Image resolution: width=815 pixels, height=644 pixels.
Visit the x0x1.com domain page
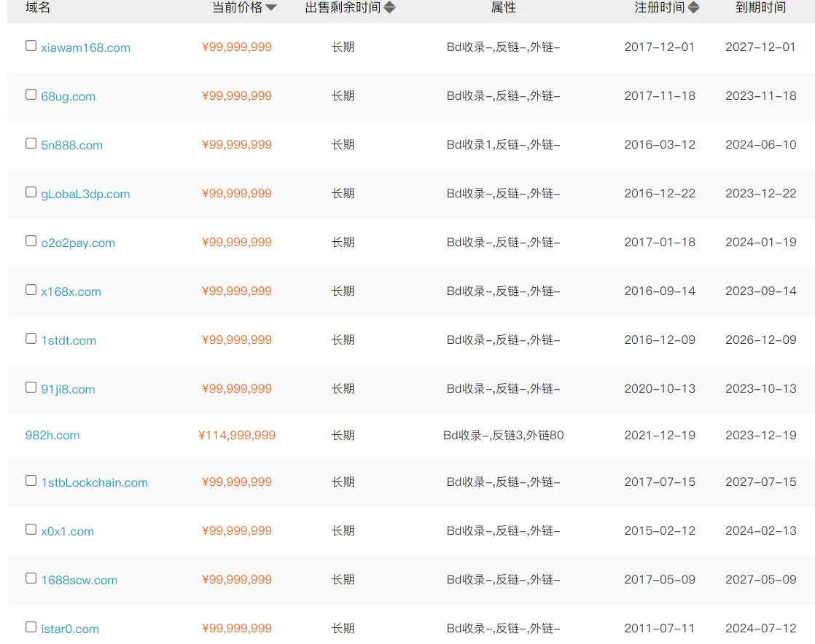coord(67,532)
